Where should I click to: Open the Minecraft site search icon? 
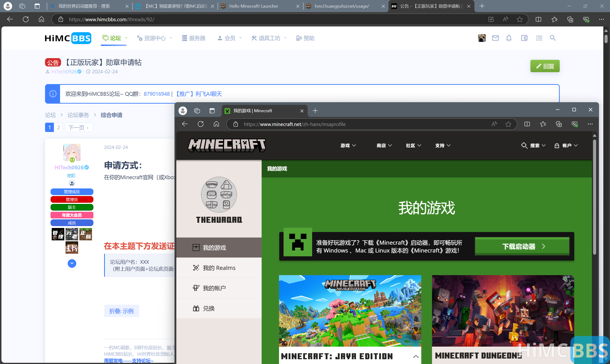tap(524, 146)
